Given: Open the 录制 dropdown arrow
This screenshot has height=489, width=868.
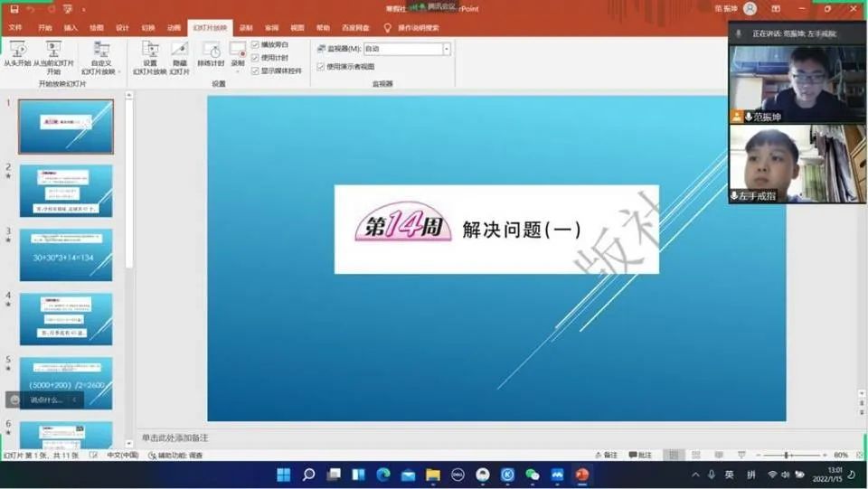Looking at the screenshot, I should [238, 71].
